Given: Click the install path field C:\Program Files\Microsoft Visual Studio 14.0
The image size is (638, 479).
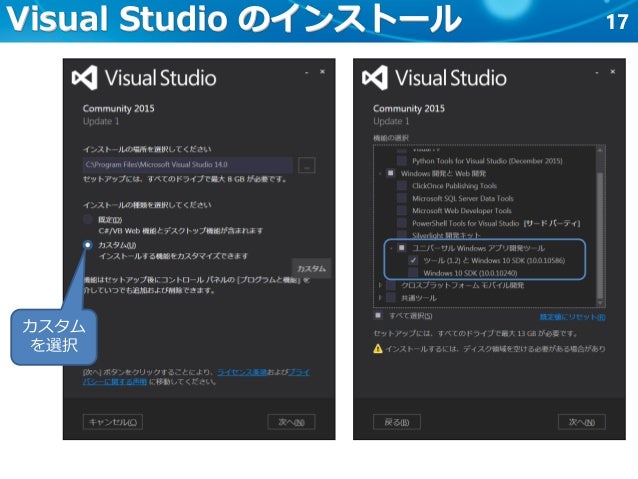Looking at the screenshot, I should [188, 165].
